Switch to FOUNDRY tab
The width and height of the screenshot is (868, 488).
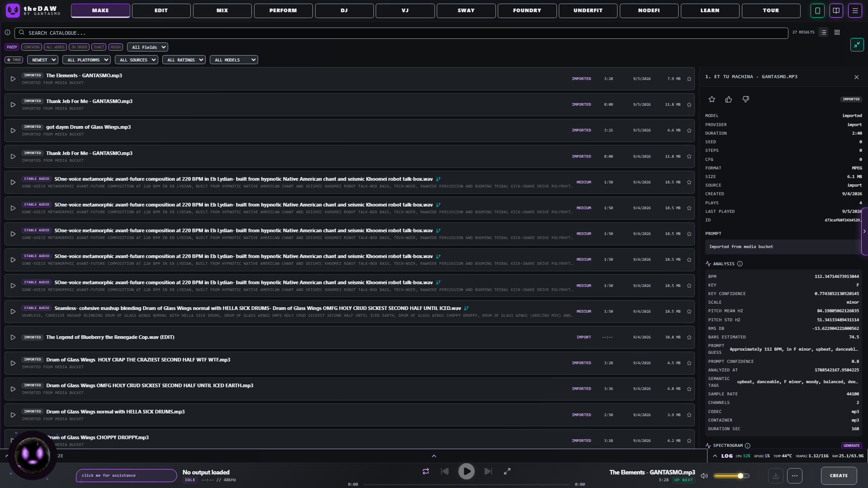527,10
